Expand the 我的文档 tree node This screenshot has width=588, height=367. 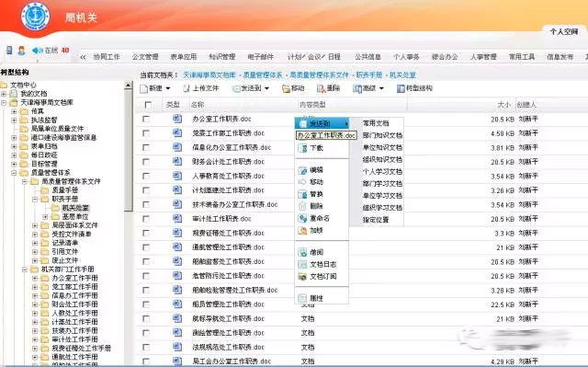4,94
